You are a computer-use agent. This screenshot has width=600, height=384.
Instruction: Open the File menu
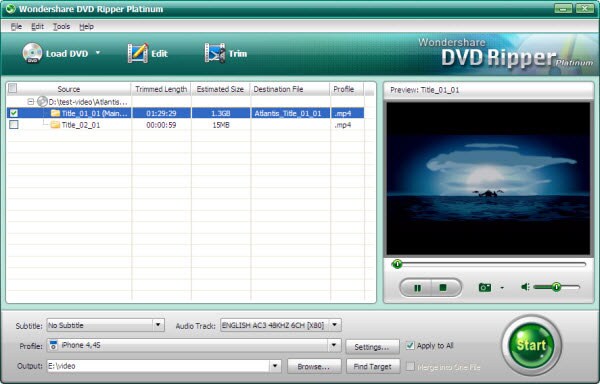(x=16, y=26)
